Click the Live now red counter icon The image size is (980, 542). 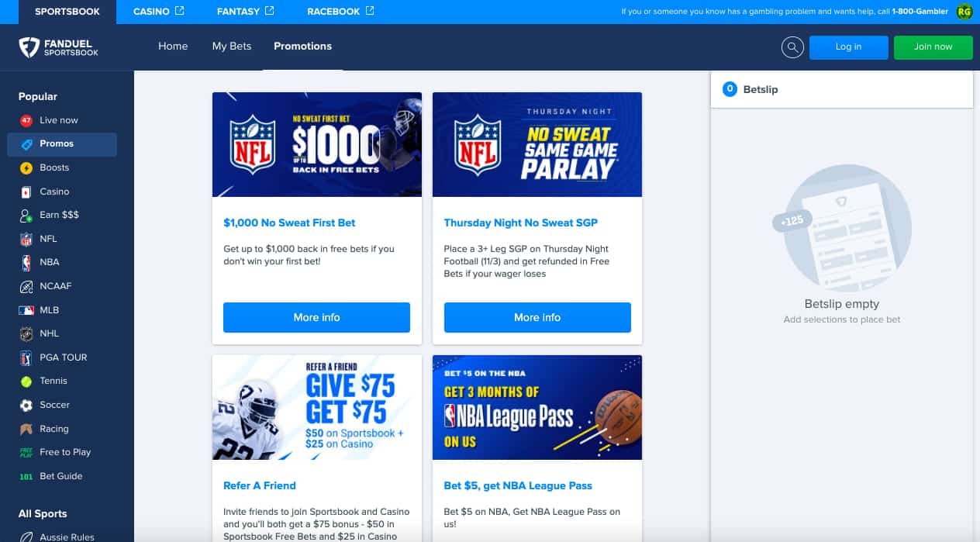click(x=26, y=120)
